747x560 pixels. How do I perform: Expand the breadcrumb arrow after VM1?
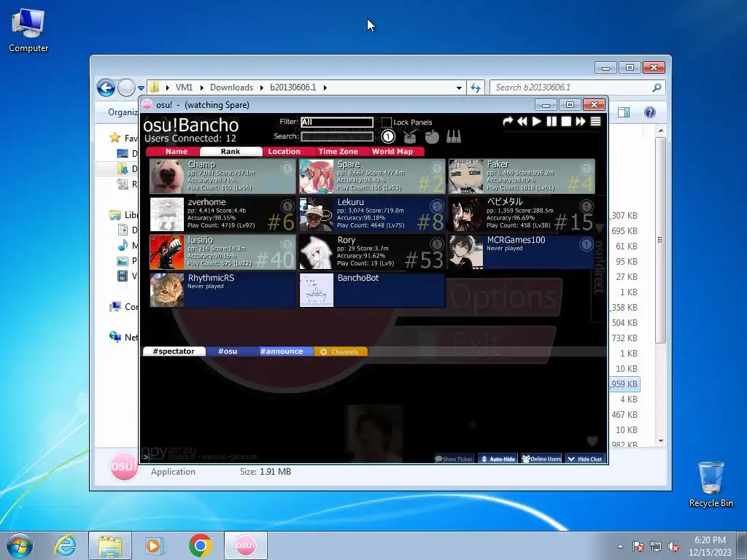tap(201, 87)
